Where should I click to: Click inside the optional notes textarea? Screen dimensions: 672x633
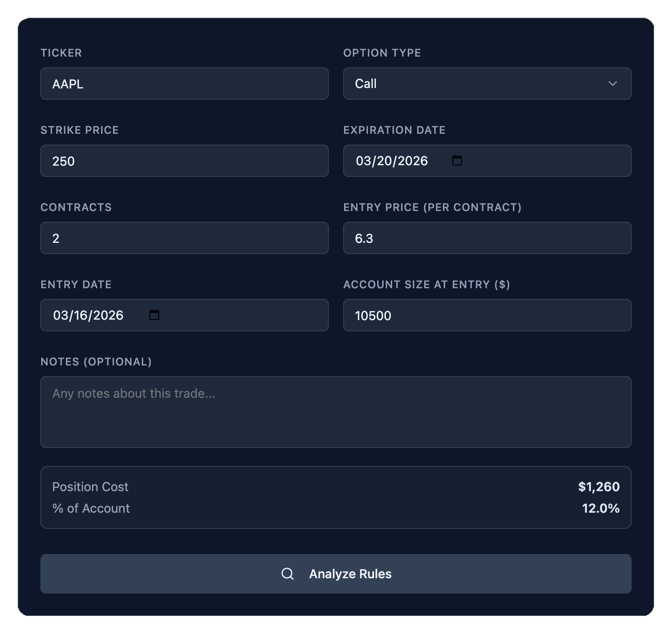336,412
